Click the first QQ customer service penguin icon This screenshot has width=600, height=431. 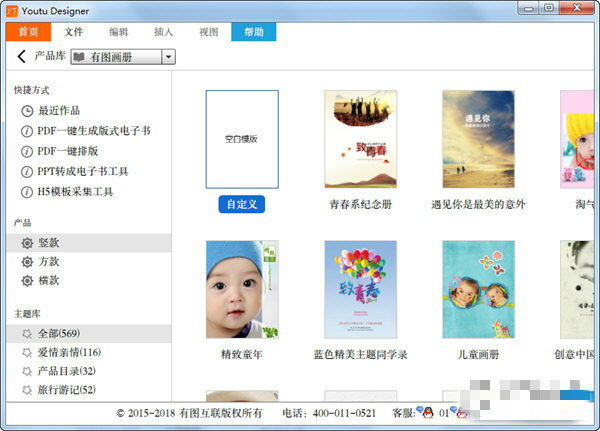(x=426, y=412)
